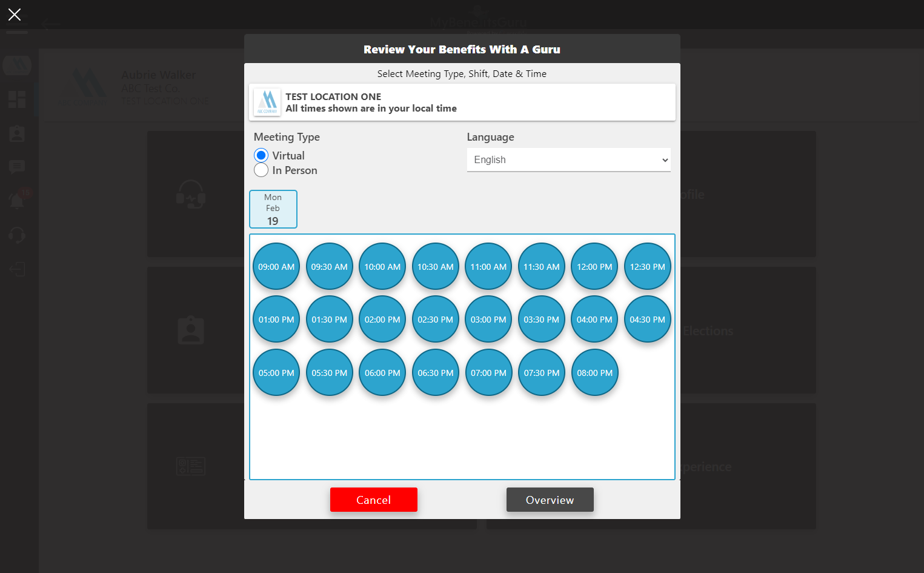
Task: Open the Language dropdown
Action: click(x=568, y=160)
